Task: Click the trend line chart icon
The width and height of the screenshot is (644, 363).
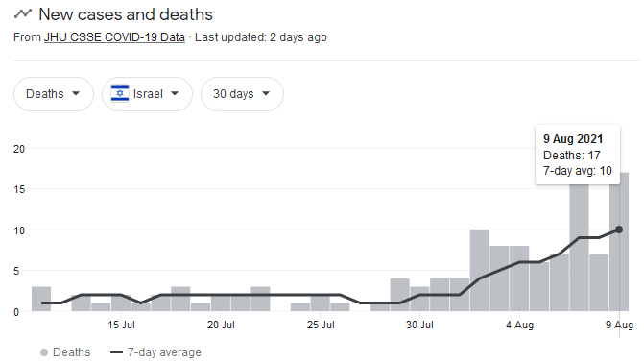Action: click(23, 13)
